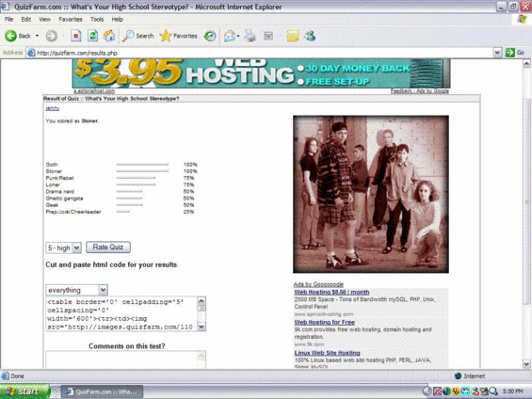532x399 pixels.
Task: Open the Messenger toolbar icon
Action: coord(310,36)
